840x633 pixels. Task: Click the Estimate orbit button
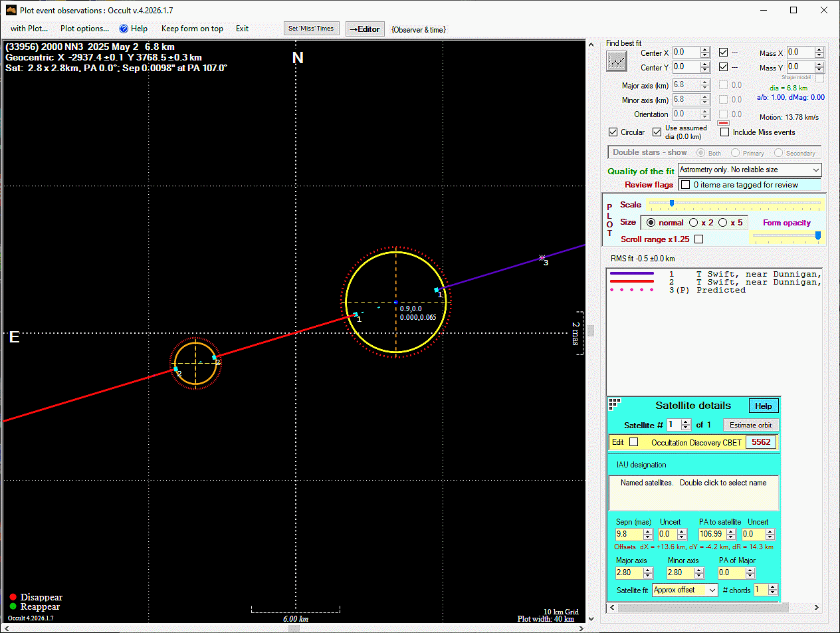[750, 425]
